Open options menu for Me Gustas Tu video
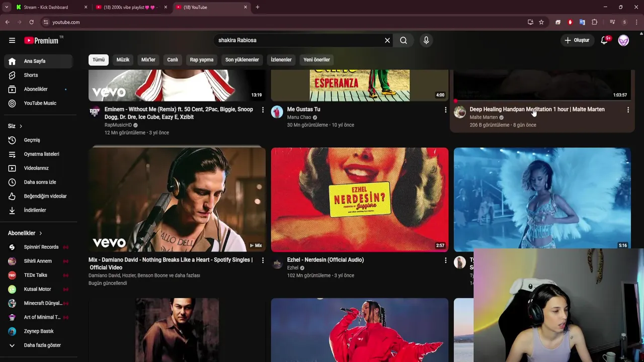This screenshot has height=362, width=644. (445, 110)
